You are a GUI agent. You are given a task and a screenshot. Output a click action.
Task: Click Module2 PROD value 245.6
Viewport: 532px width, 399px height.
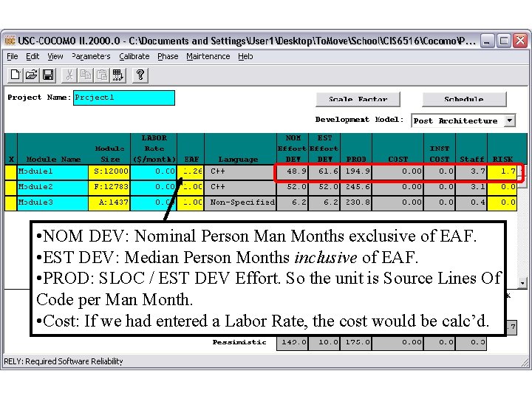pyautogui.click(x=356, y=187)
